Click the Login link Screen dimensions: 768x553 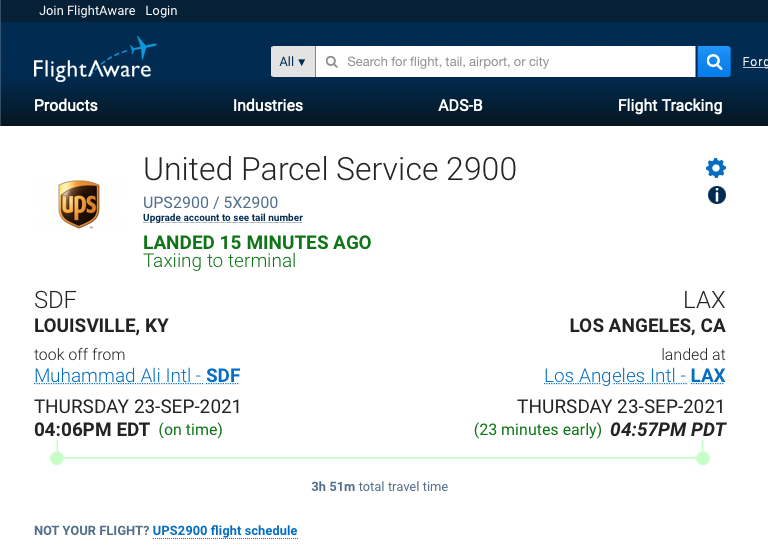pos(161,11)
